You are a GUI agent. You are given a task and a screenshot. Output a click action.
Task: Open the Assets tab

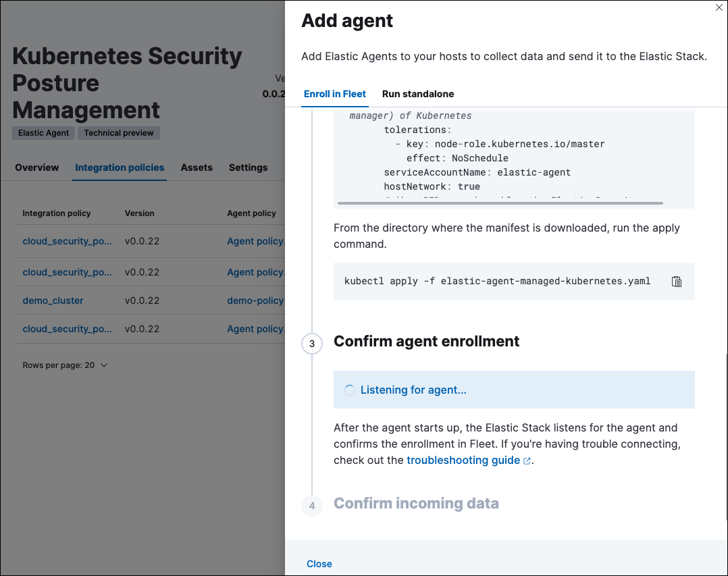(197, 167)
